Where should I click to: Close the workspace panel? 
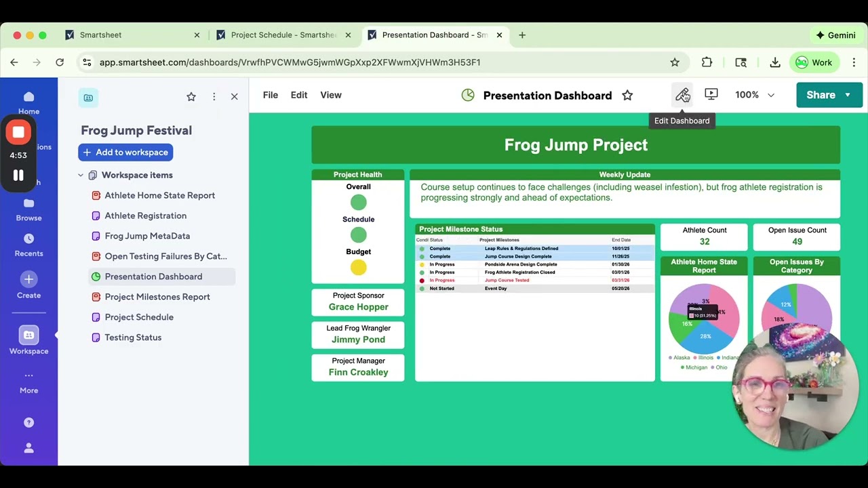(x=235, y=97)
